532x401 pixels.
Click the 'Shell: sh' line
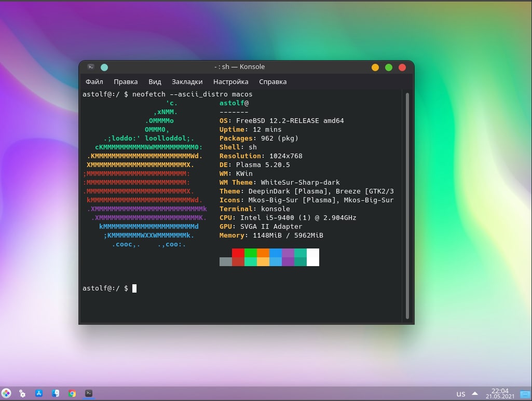(238, 147)
